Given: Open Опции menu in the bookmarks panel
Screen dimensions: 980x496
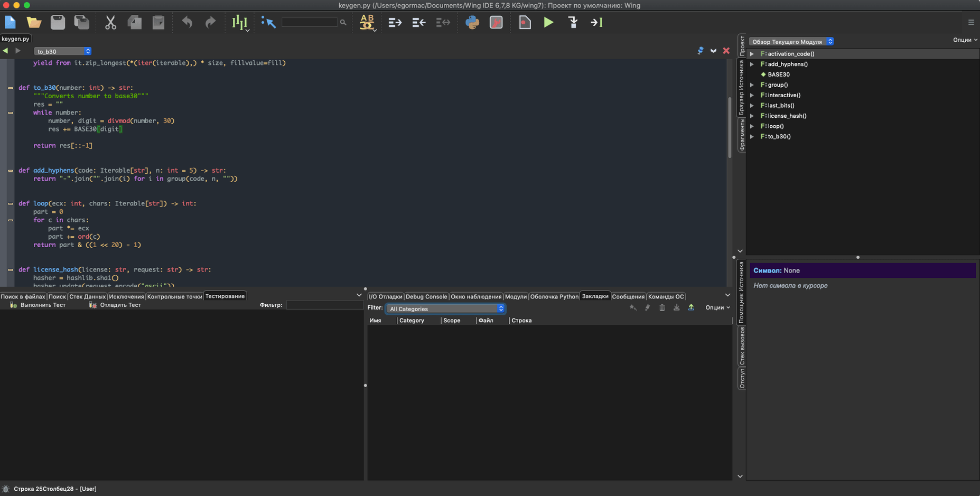Looking at the screenshot, I should pos(717,307).
